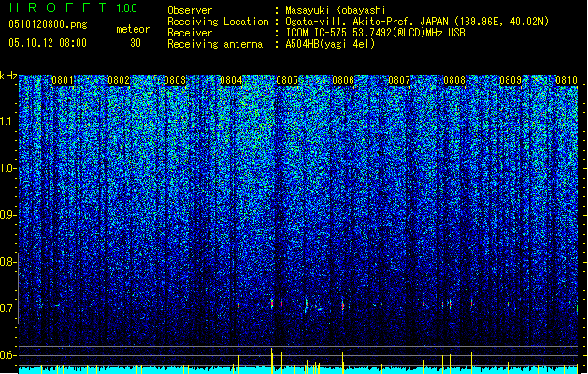Screen dimensions: 588x374
Task: Select the Ogata-vill. Akita-Pref. JAPAN location text
Action: coord(417,22)
